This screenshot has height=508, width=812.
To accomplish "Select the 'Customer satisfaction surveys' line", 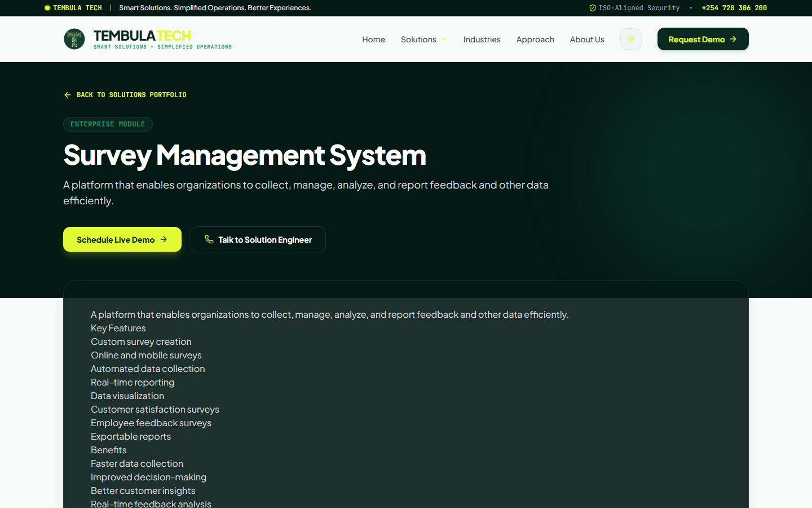I will pyautogui.click(x=155, y=409).
